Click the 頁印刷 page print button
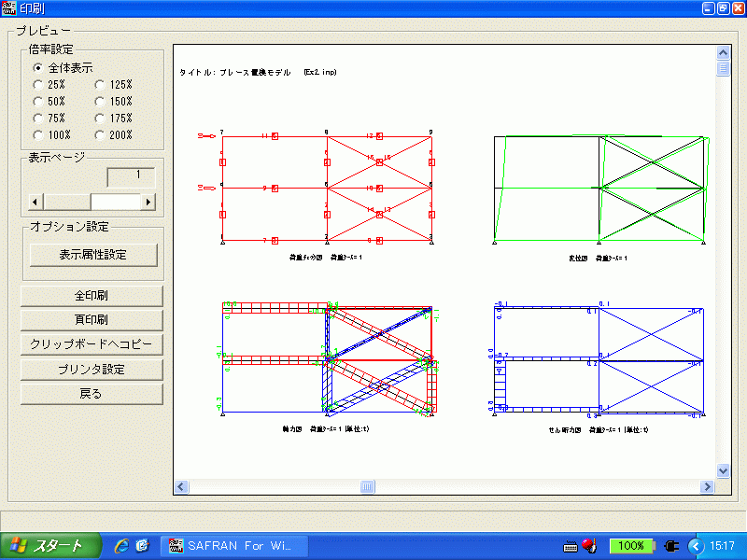The width and height of the screenshot is (747, 560). [x=92, y=320]
